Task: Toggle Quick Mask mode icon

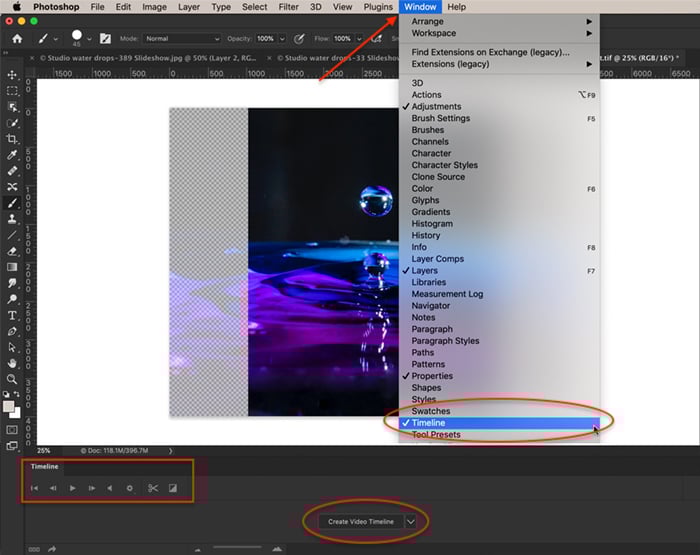Action: (12, 430)
